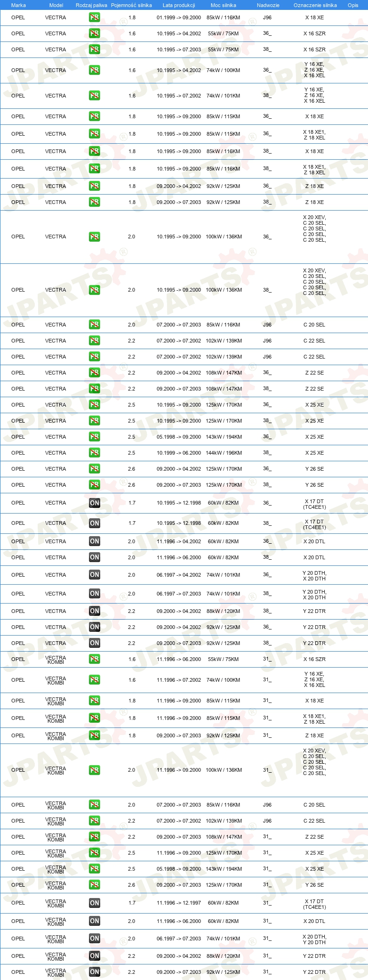Select the 01.1999 -> 09.2000 production years cell

click(x=179, y=17)
